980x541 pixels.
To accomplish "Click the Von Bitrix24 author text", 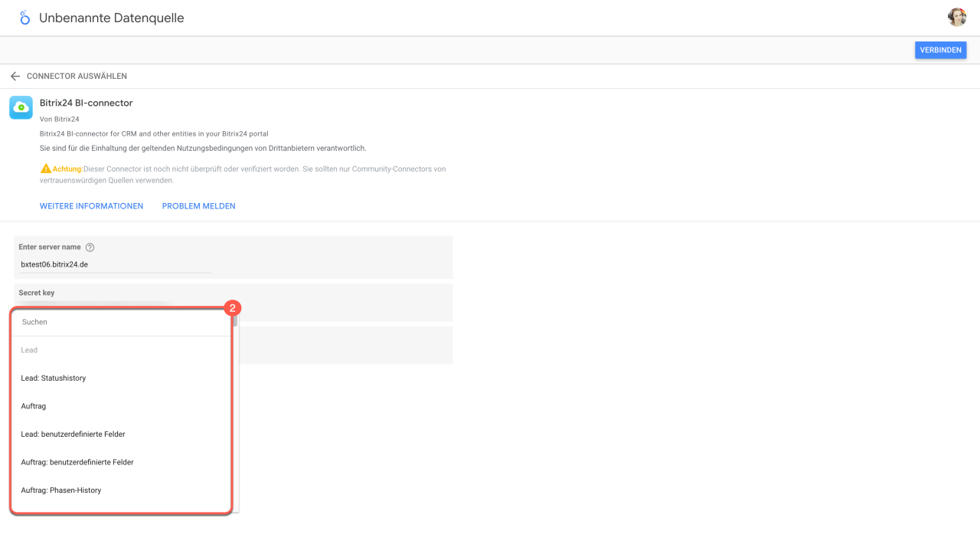I will pyautogui.click(x=60, y=120).
